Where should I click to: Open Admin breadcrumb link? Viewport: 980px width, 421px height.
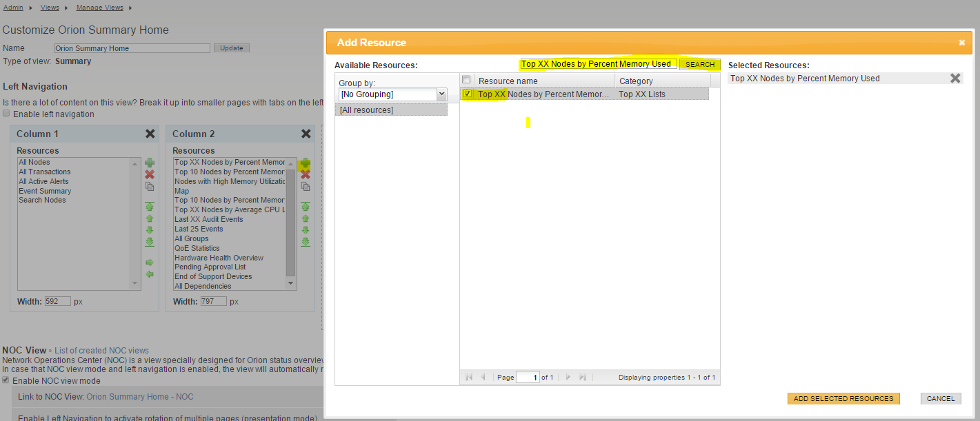[13, 8]
